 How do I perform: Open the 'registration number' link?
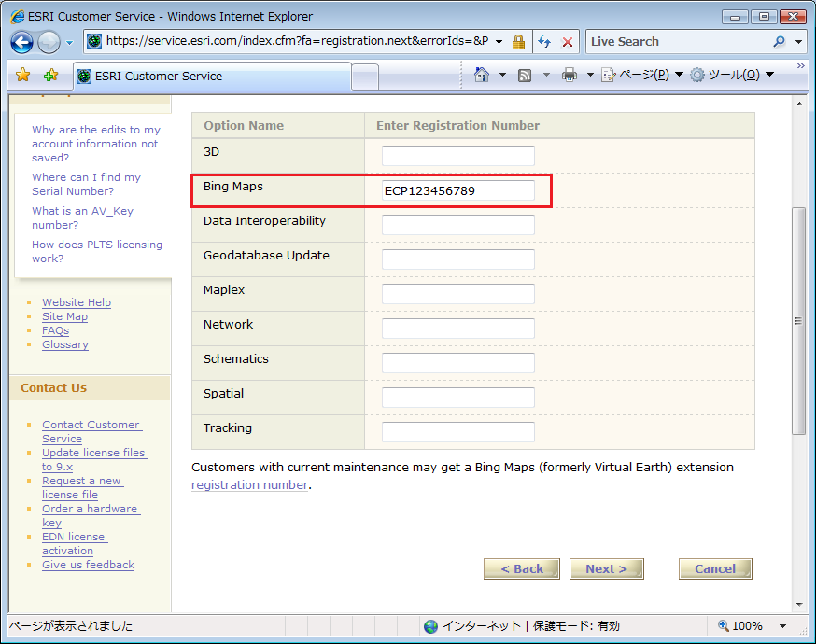(249, 484)
